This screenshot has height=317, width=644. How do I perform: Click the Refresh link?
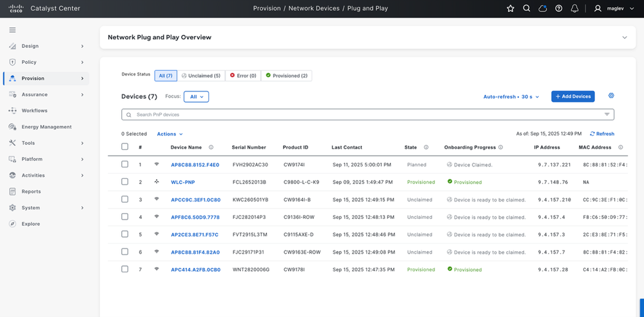click(x=602, y=134)
